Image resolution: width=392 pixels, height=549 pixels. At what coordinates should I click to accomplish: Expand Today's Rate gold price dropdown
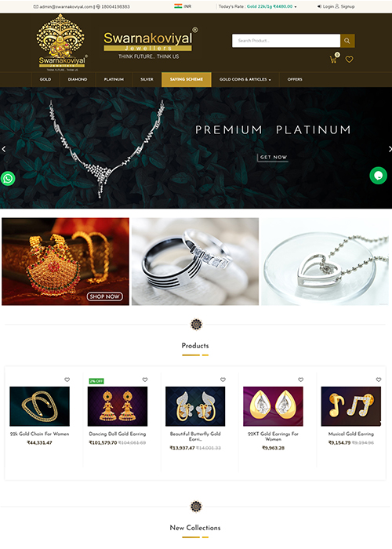coord(257,6)
